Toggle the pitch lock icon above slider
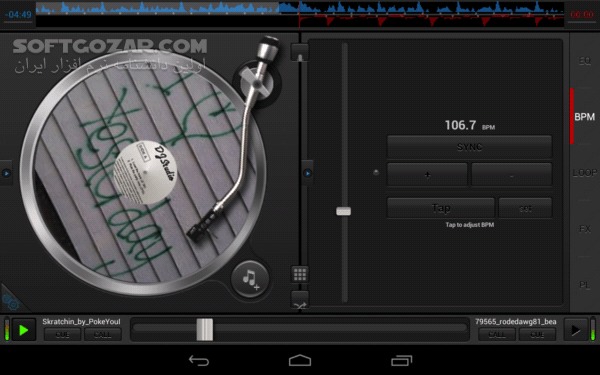The image size is (600, 375). click(x=300, y=52)
